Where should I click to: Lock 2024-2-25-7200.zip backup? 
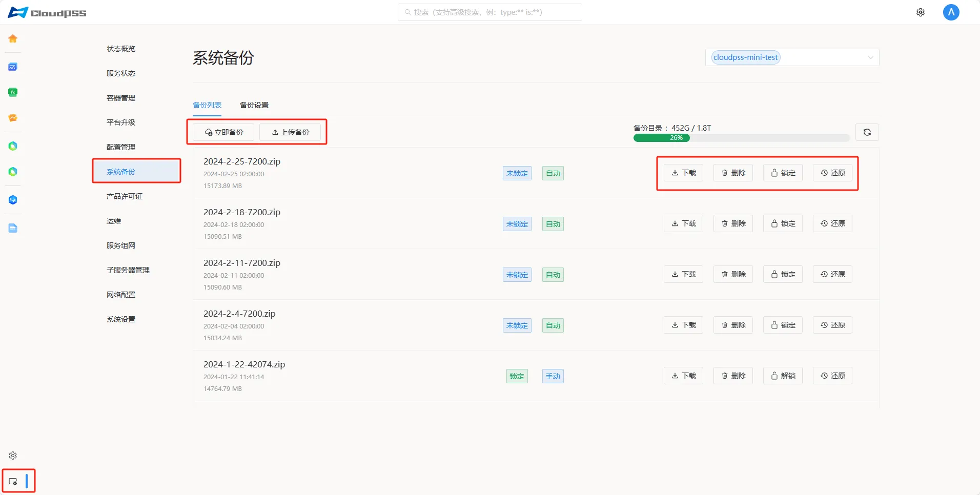point(783,173)
